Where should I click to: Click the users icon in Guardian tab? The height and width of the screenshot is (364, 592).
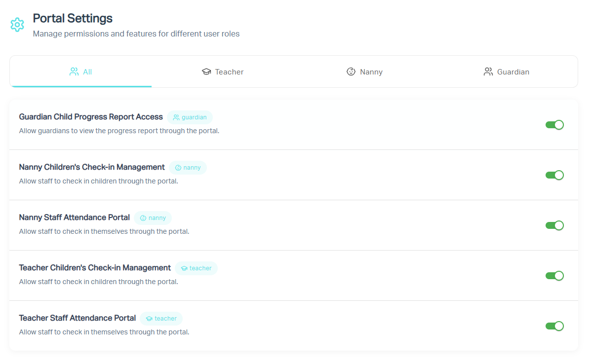click(x=488, y=72)
